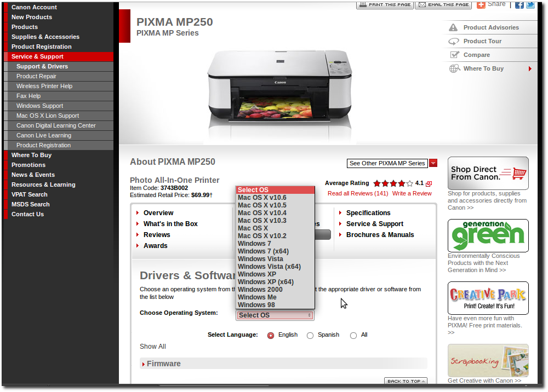Click the Scrapbooking banner
Image resolution: width=548 pixels, height=392 pixels.
pos(488,361)
